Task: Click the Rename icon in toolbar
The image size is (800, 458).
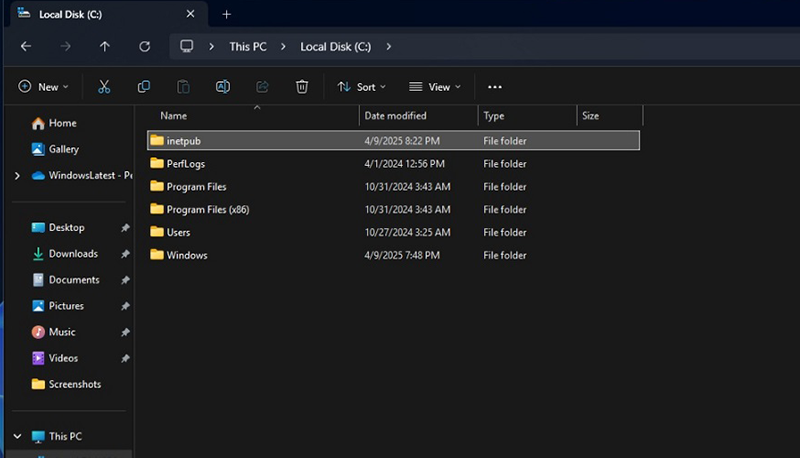Action: (223, 87)
